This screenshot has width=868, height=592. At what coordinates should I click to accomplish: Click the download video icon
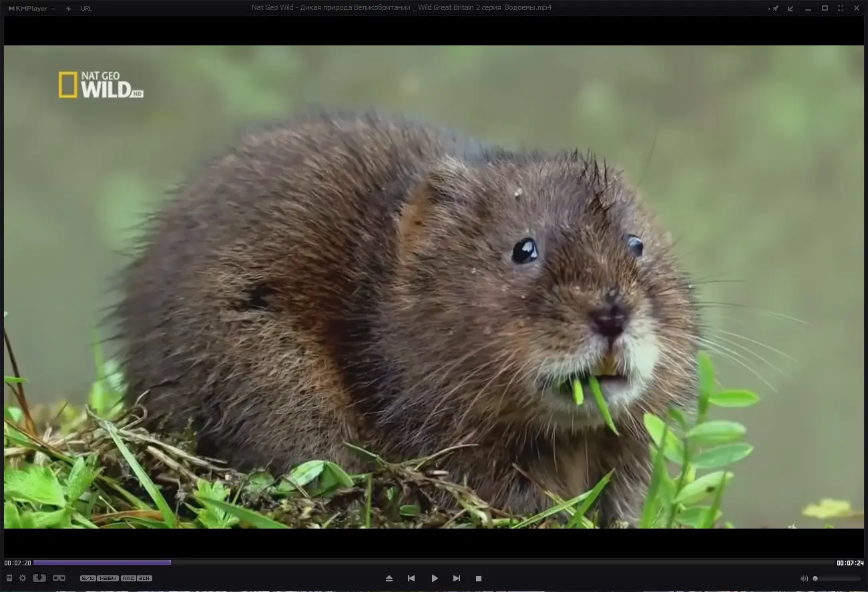point(39,578)
